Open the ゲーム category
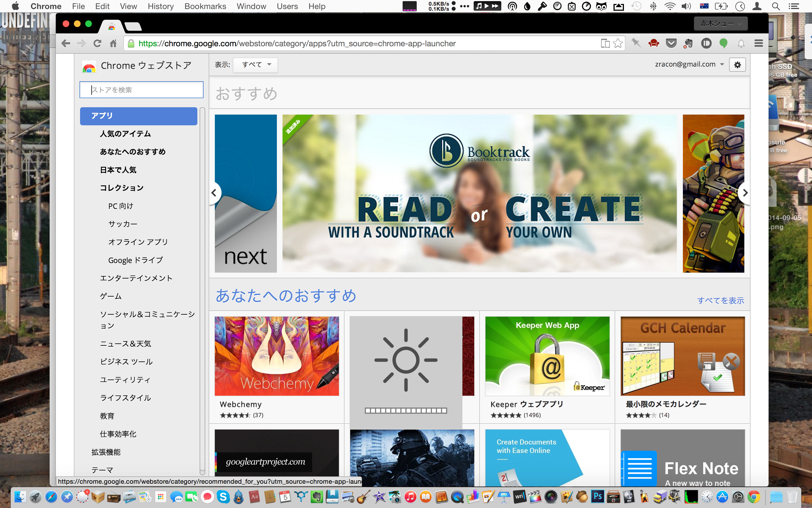 click(x=111, y=296)
